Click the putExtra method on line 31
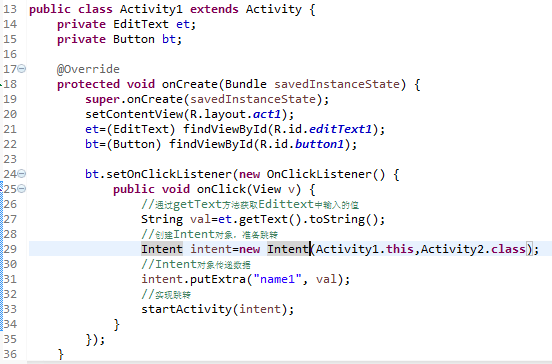 (x=218, y=280)
